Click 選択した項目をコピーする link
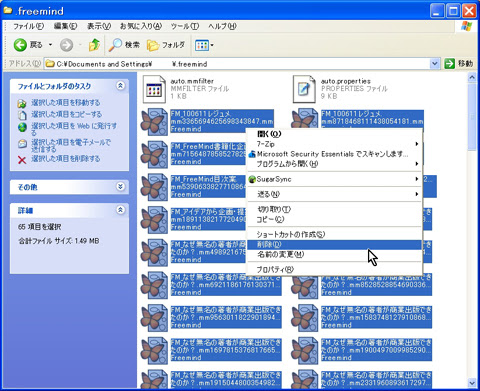This screenshot has height=391, width=480. [x=66, y=114]
